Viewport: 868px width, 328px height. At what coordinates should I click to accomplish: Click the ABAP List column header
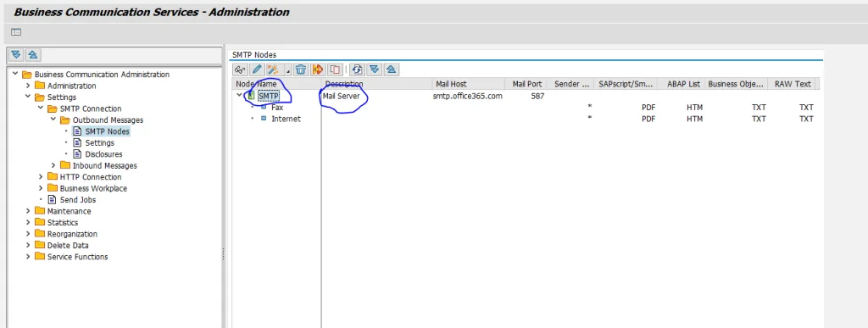click(682, 84)
